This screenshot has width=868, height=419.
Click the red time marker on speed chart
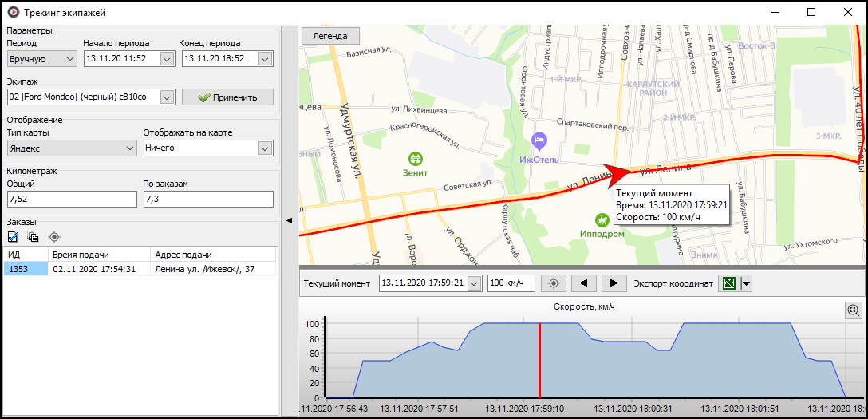tap(540, 359)
